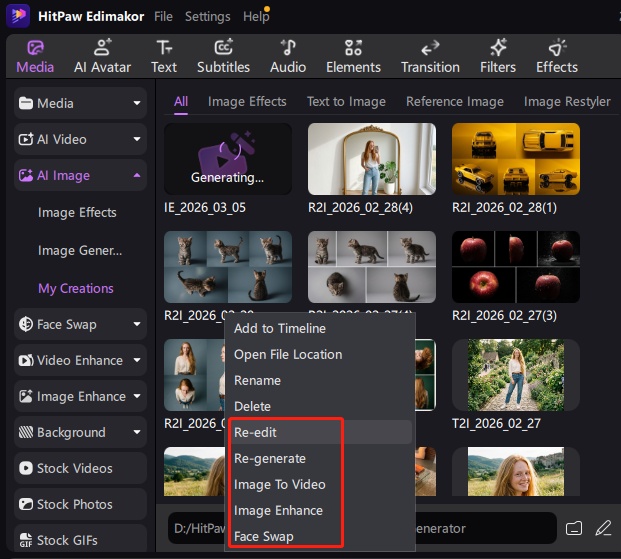This screenshot has width=621, height=559.
Task: Expand the AI Video sidebar section
Action: pyautogui.click(x=80, y=139)
